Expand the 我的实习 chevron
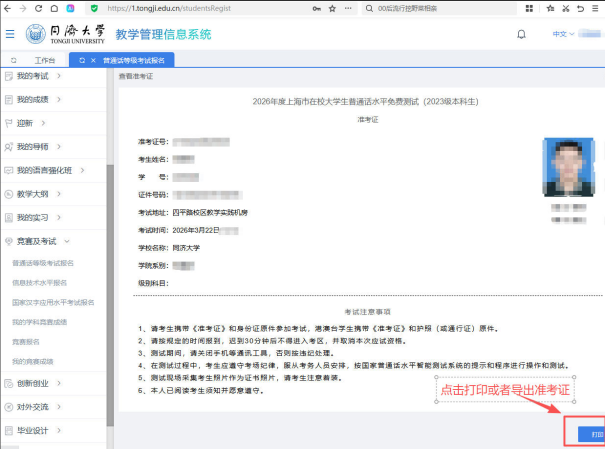Image resolution: width=606 pixels, height=450 pixels. pyautogui.click(x=59, y=218)
